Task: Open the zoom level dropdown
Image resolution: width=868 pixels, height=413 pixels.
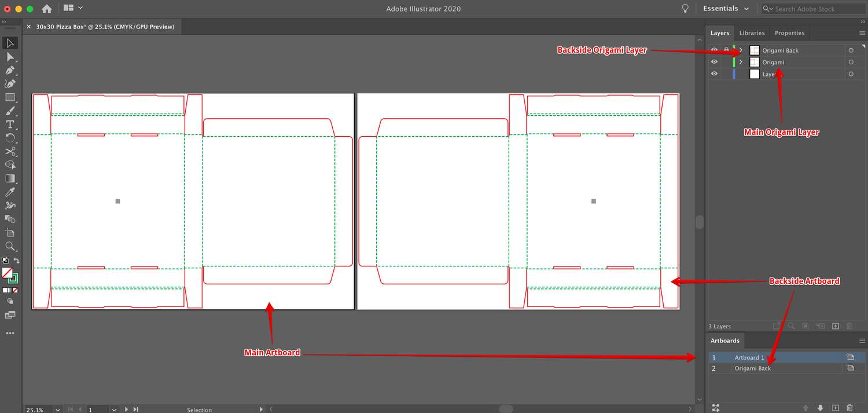Action: pyautogui.click(x=57, y=410)
